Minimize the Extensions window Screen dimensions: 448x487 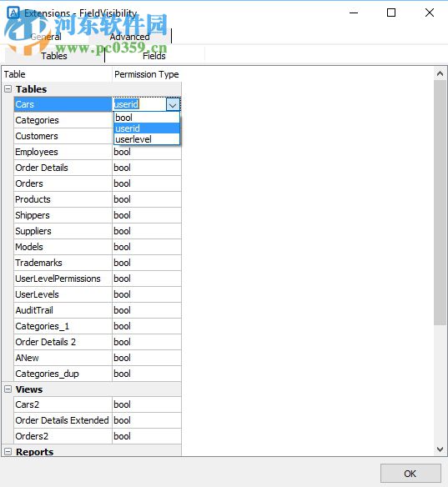(354, 13)
